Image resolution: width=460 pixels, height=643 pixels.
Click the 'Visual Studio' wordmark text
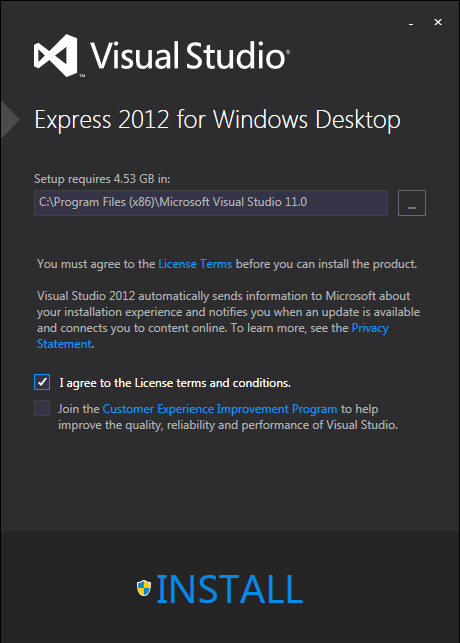coord(190,55)
